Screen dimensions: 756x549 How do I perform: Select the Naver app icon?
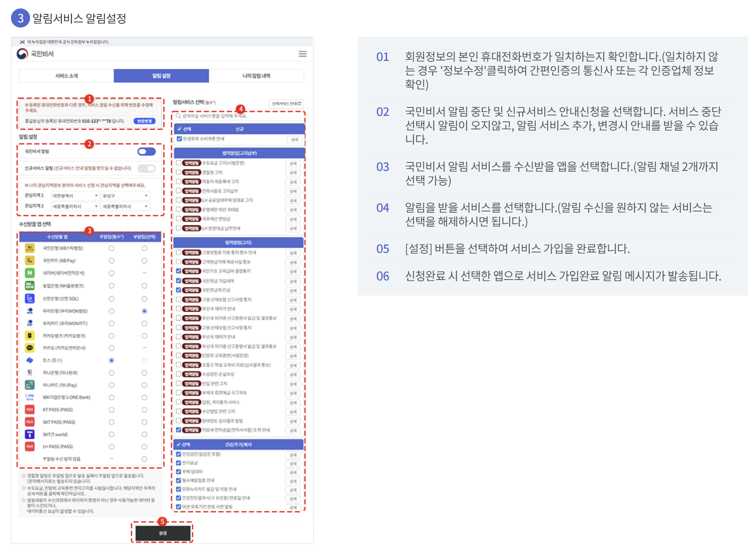click(x=30, y=273)
